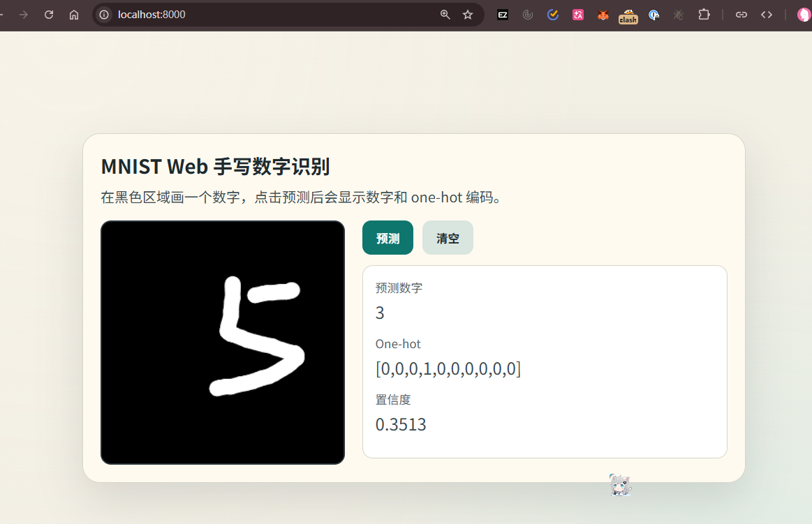Image resolution: width=812 pixels, height=524 pixels.
Task: Click inside the black drawing canvas
Action: click(223, 342)
